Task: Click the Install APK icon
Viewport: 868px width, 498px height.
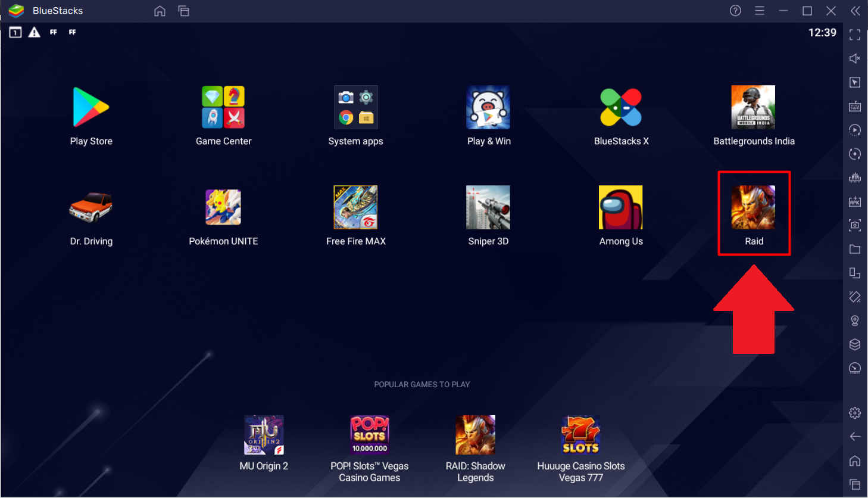Action: (855, 201)
